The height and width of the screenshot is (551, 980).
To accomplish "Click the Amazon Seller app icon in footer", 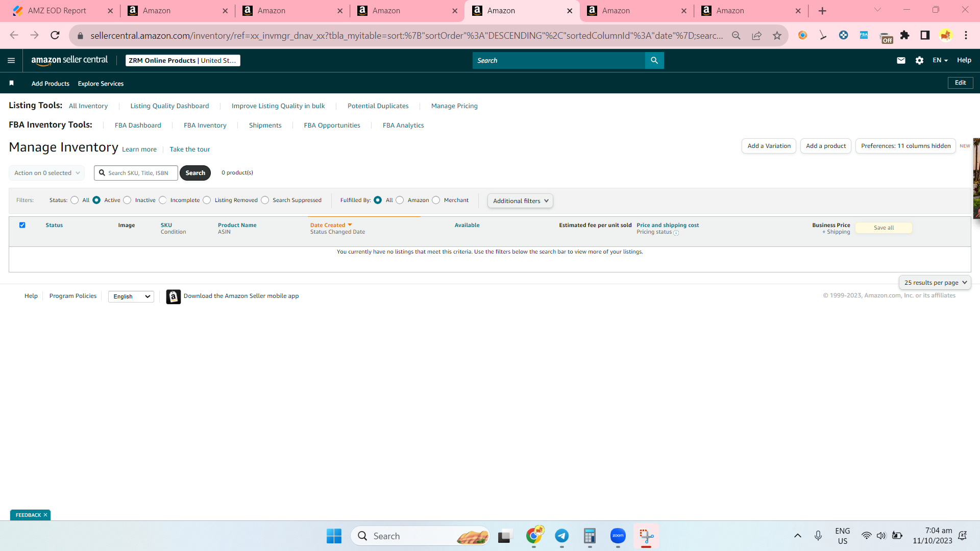I will click(174, 296).
